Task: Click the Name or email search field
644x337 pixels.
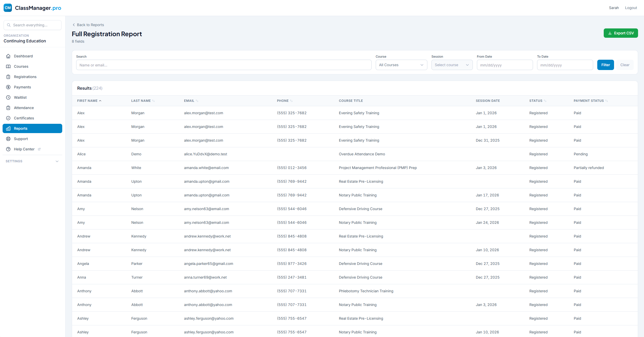Action: coord(223,65)
